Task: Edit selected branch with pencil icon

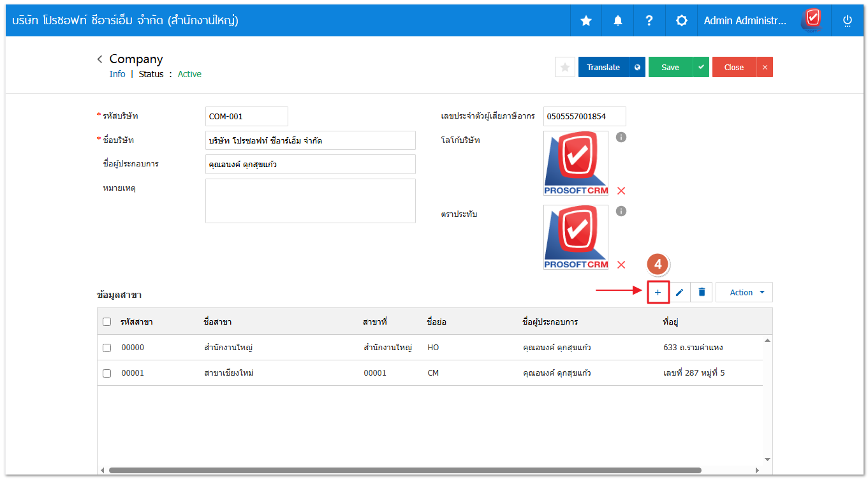Action: 680,292
